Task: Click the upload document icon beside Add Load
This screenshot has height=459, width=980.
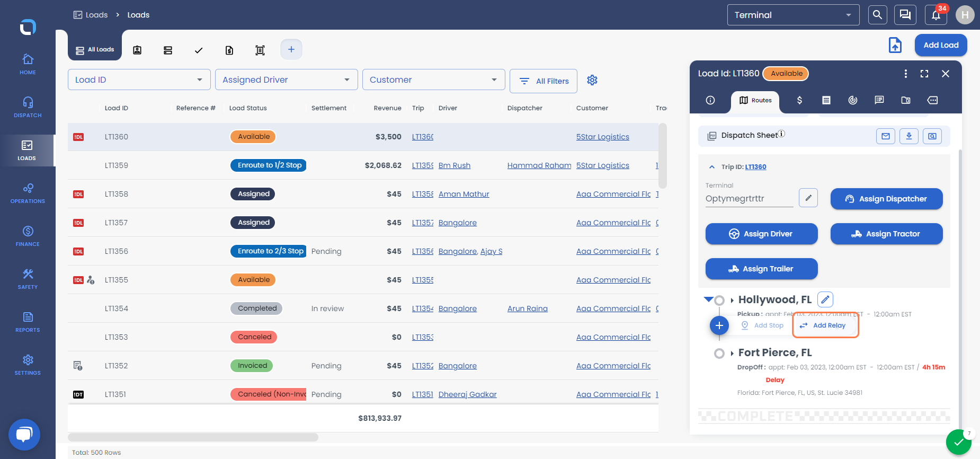Action: [895, 45]
